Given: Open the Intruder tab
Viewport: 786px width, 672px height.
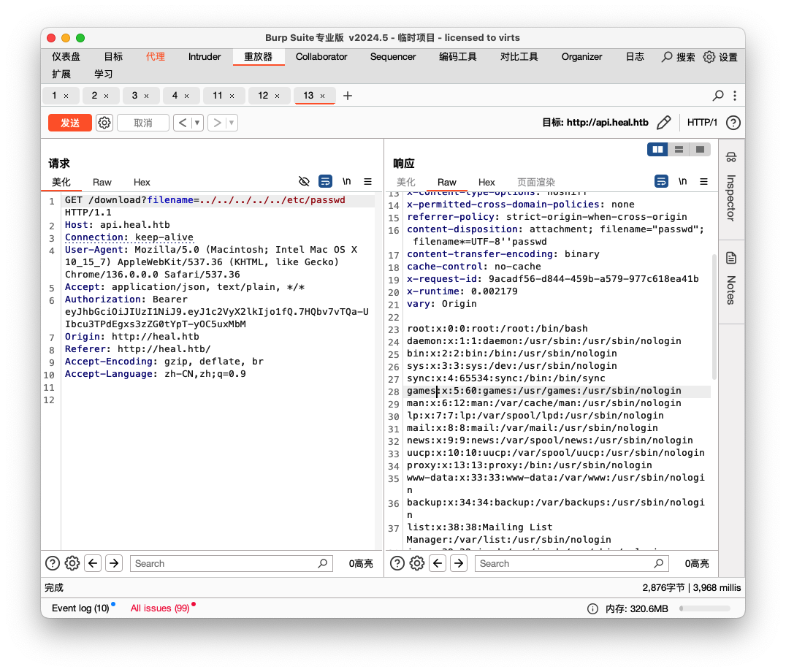Looking at the screenshot, I should coord(205,57).
